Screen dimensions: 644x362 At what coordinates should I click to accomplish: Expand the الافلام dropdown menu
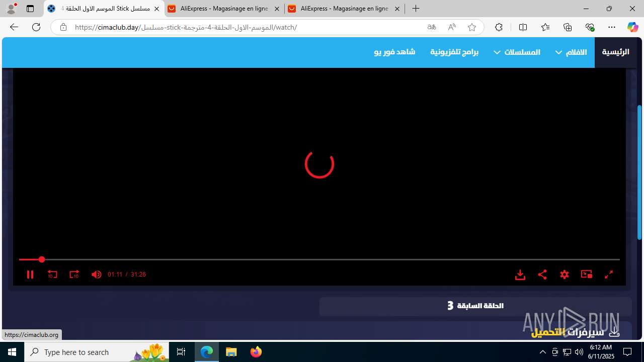point(571,52)
